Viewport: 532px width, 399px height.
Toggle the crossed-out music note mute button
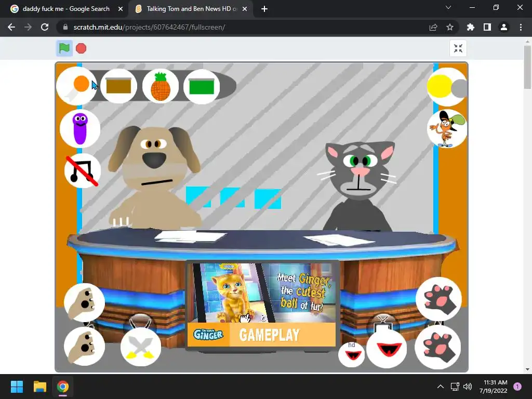tap(83, 170)
